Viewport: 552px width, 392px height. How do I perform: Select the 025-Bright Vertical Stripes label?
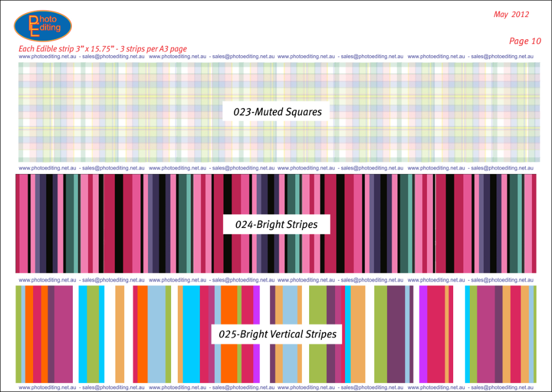pos(277,334)
